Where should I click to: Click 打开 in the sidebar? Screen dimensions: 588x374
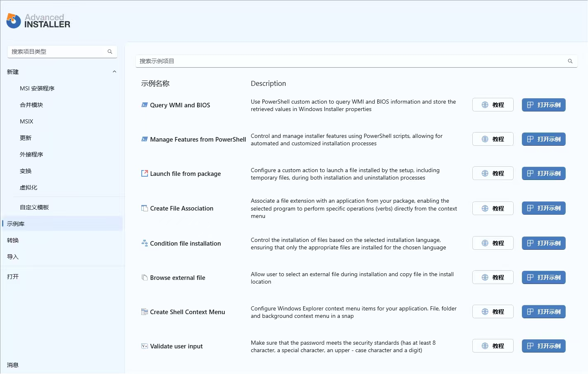tap(13, 277)
